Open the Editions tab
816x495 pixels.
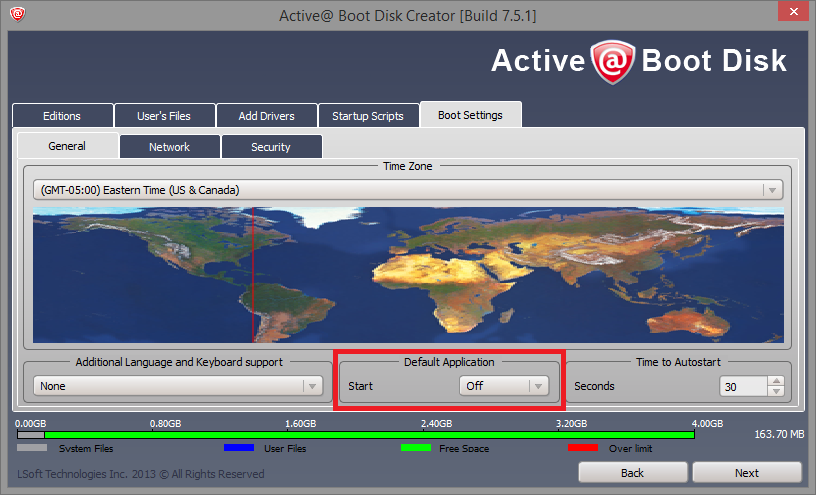tap(62, 116)
